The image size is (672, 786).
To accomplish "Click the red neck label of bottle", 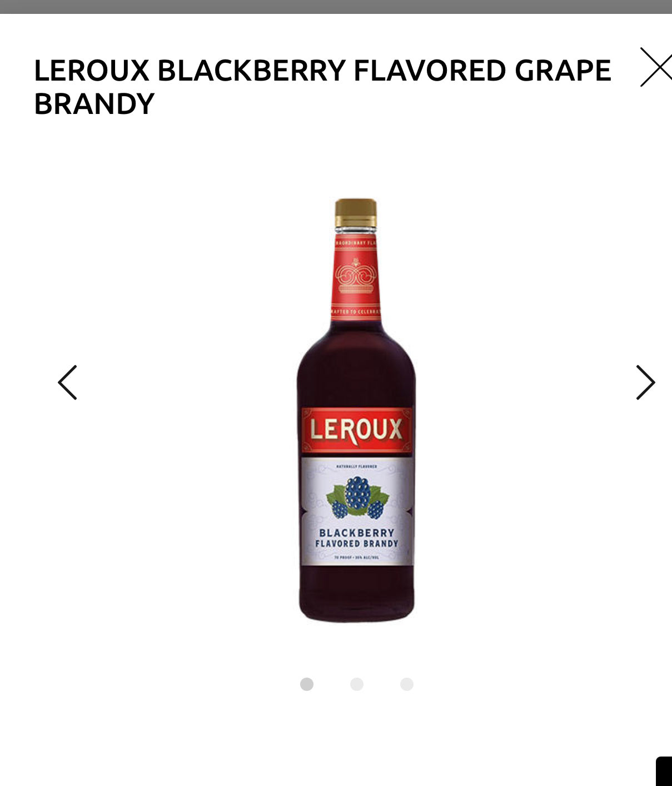I will pyautogui.click(x=356, y=278).
